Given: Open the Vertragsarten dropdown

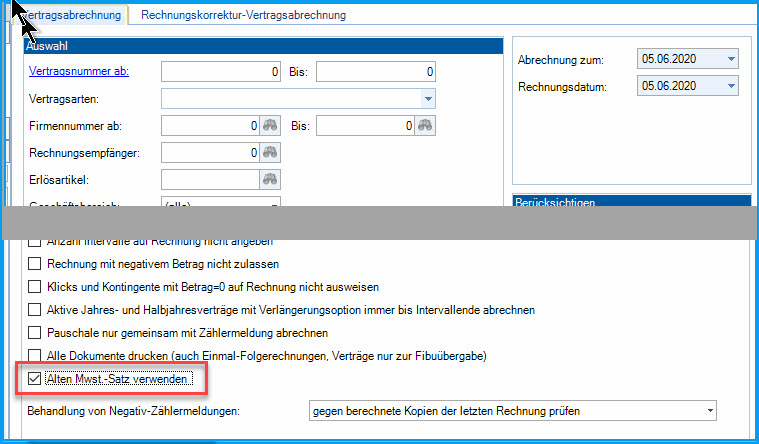Looking at the screenshot, I should point(427,99).
